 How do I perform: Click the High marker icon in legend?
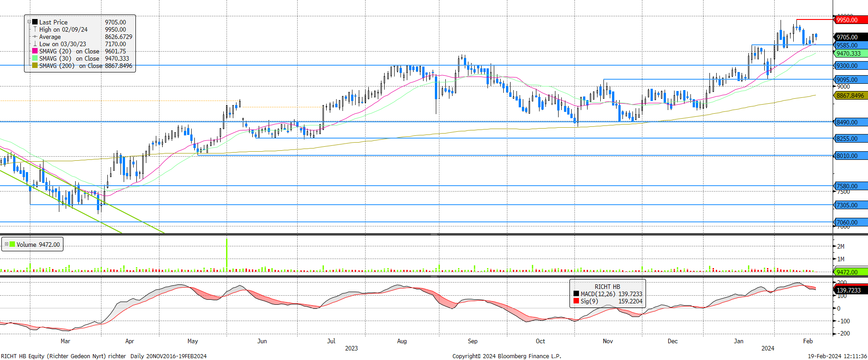coord(35,29)
